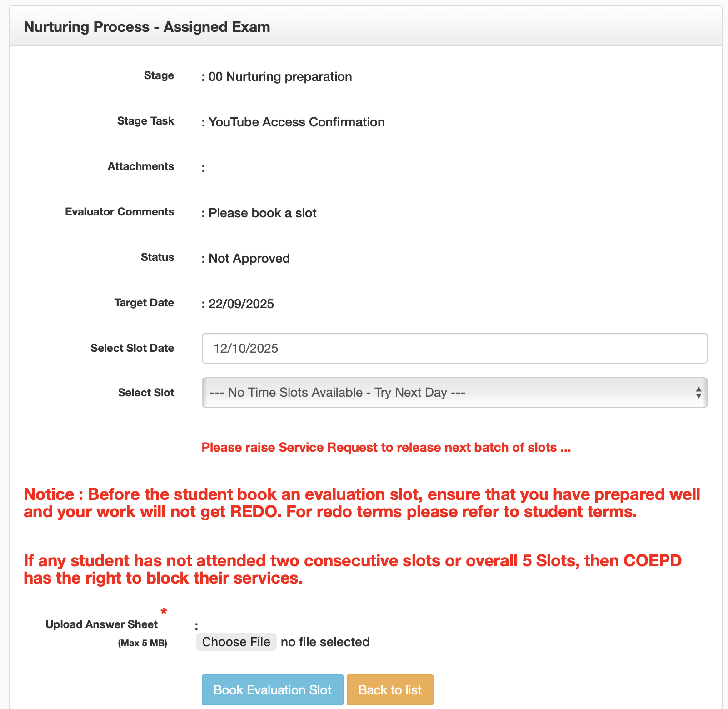Viewport: 728px width, 709px height.
Task: Click the COEPD block services warning
Action: coord(353,569)
